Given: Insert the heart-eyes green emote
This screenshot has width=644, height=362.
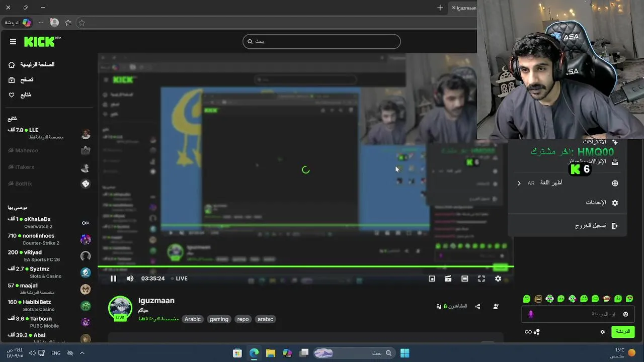Looking at the screenshot, I should coord(629,299).
